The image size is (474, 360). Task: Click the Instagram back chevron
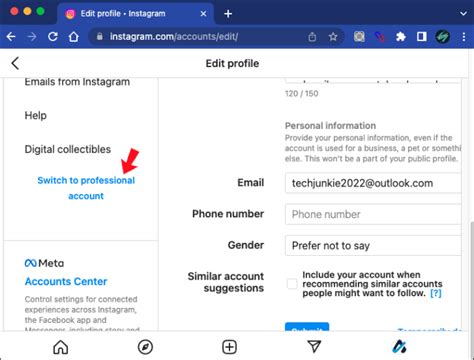15,63
